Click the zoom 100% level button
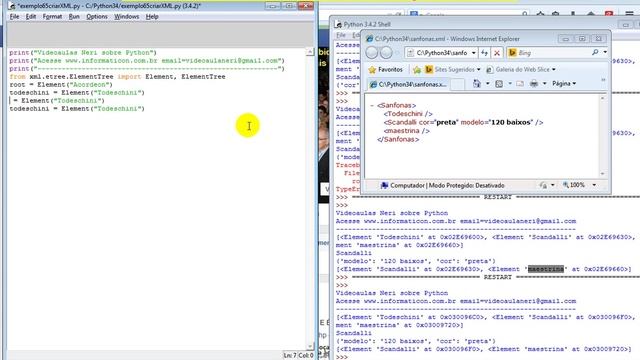 click(575, 185)
